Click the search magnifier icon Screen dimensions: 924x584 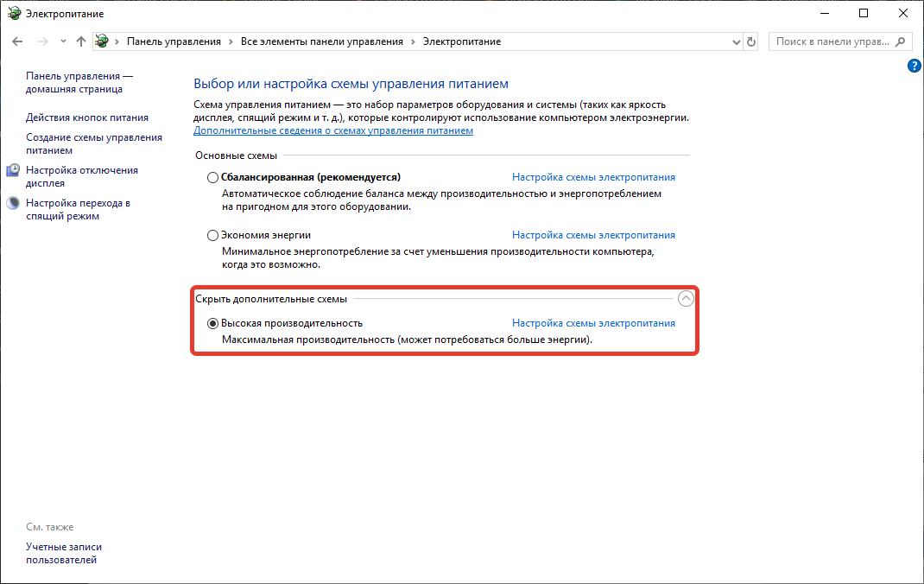tap(901, 41)
